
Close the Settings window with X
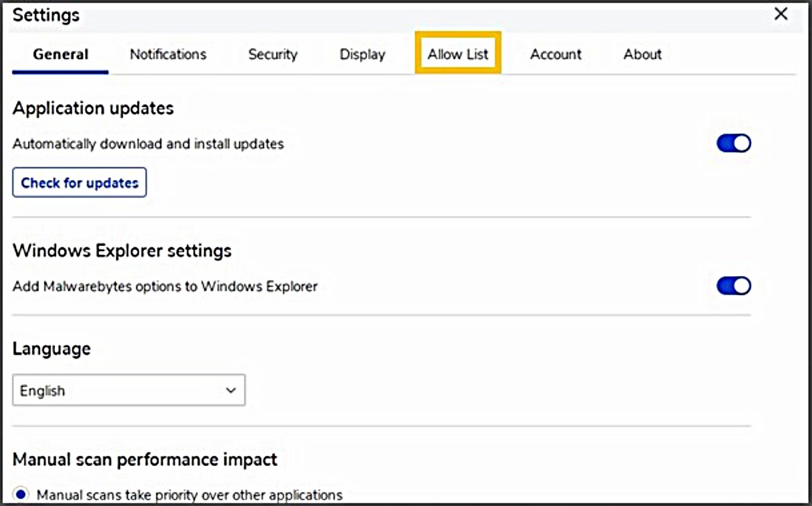pos(780,14)
